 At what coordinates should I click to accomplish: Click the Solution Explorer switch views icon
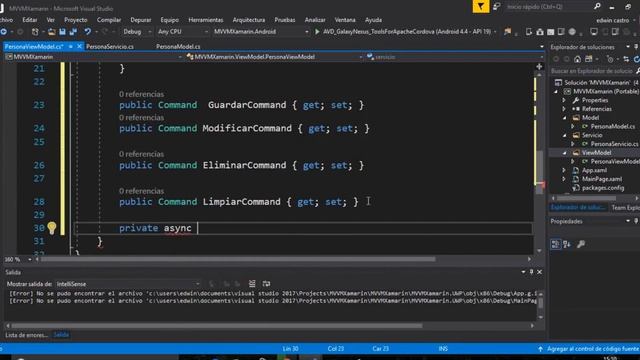tap(588, 59)
